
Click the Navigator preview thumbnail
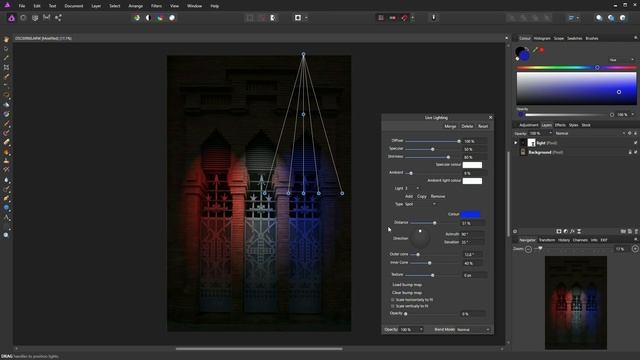pyautogui.click(x=576, y=303)
